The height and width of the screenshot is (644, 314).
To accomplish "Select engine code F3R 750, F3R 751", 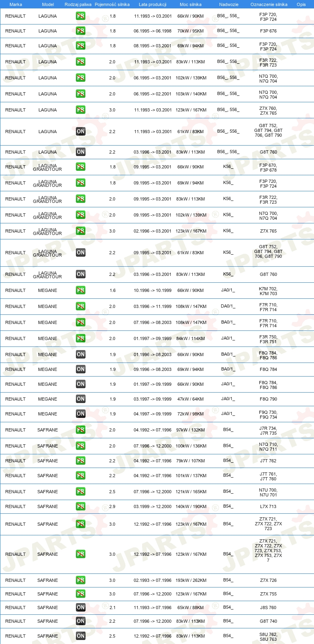I will coord(268,339).
